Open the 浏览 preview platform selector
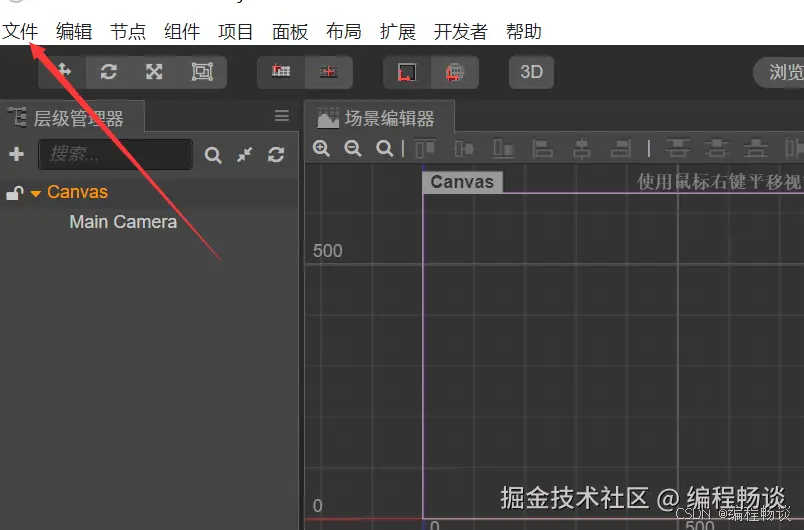This screenshot has height=530, width=804. [x=779, y=72]
